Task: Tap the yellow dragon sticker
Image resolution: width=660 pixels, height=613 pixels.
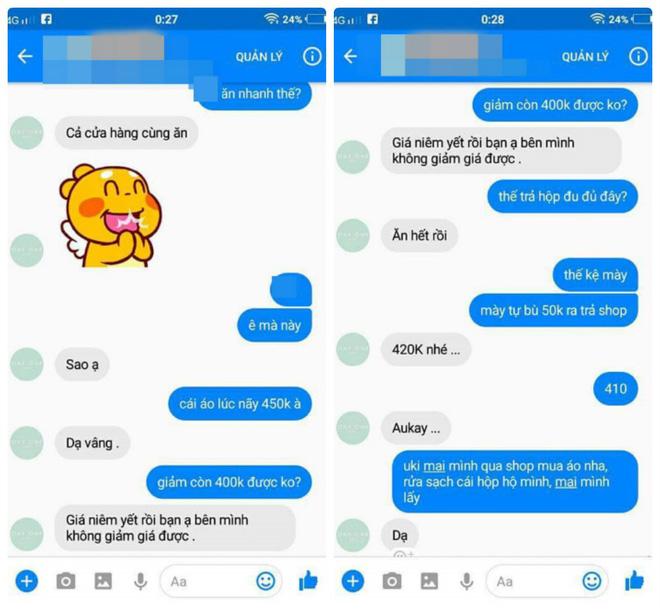Action: [109, 216]
